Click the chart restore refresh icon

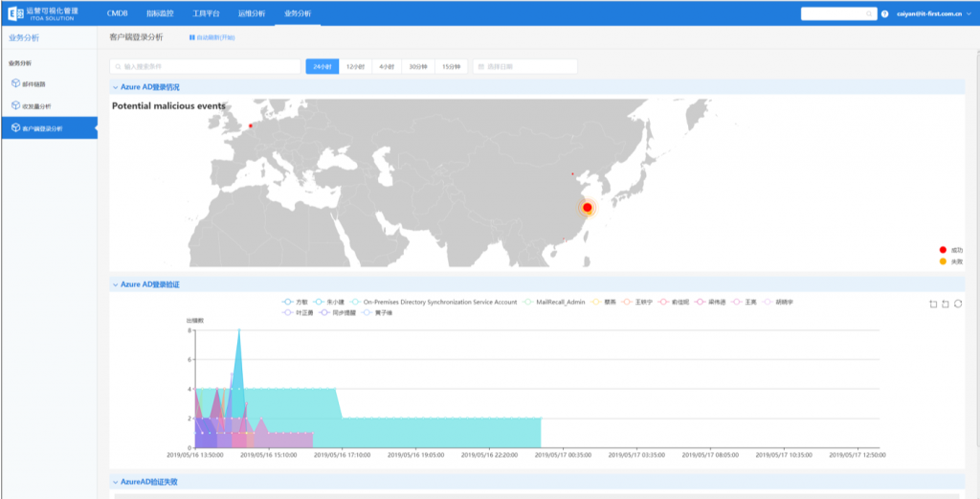958,304
